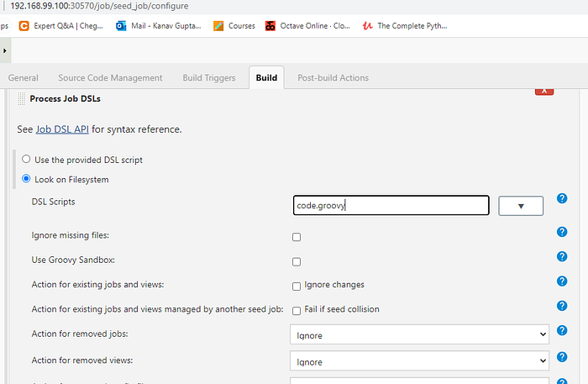
Task: Open the Action for removed views dropdown
Action: click(419, 361)
